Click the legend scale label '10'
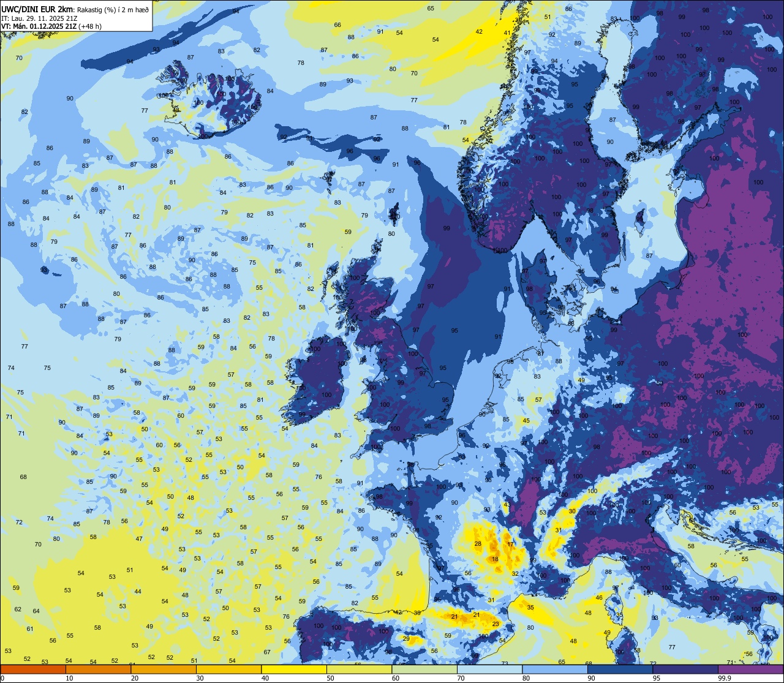 click(69, 678)
